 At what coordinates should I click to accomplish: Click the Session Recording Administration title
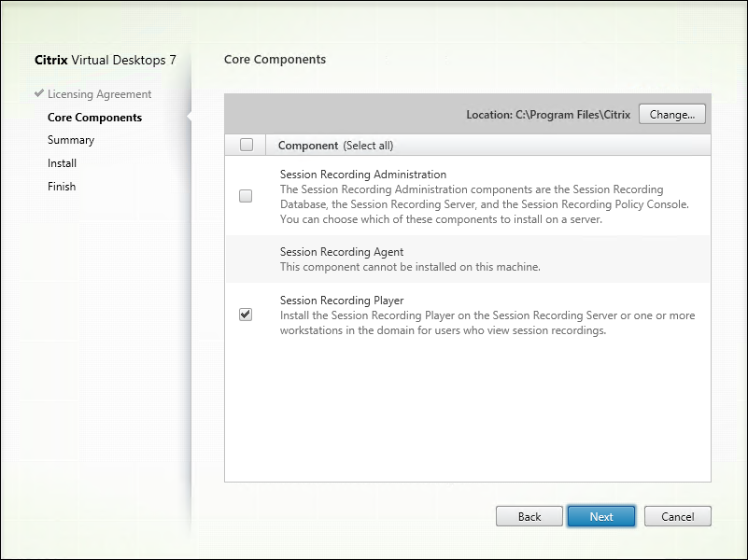click(363, 175)
